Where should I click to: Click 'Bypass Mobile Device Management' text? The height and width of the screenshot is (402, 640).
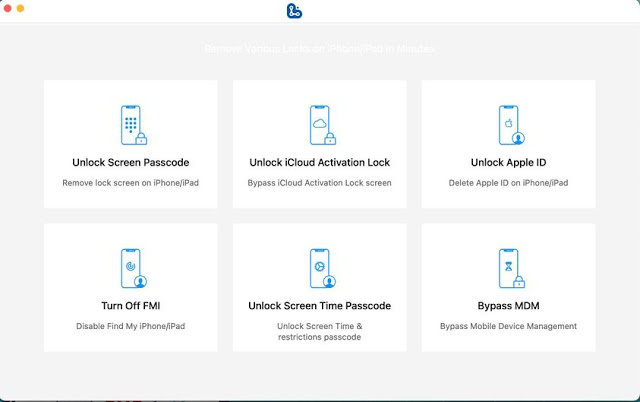click(x=509, y=326)
